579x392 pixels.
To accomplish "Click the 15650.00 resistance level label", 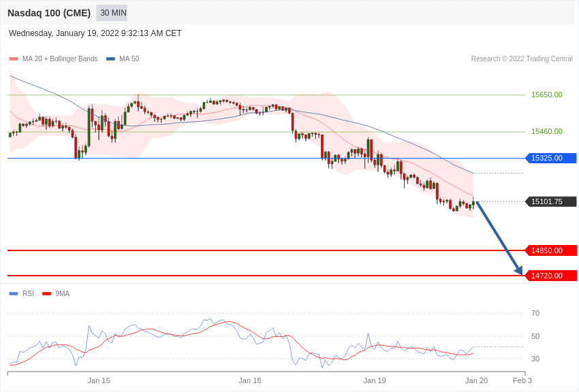I will click(546, 95).
